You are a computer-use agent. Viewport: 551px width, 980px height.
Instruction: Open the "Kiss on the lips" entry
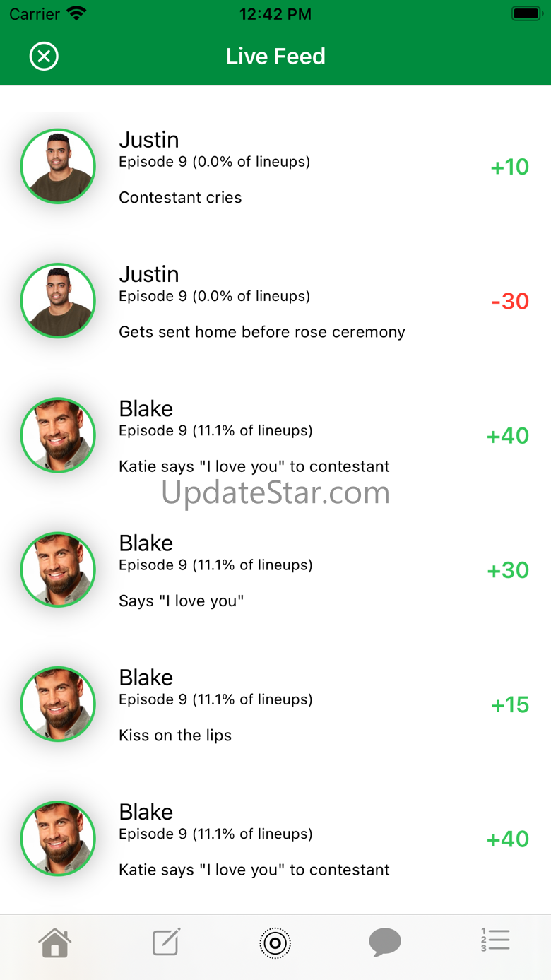[x=175, y=736]
